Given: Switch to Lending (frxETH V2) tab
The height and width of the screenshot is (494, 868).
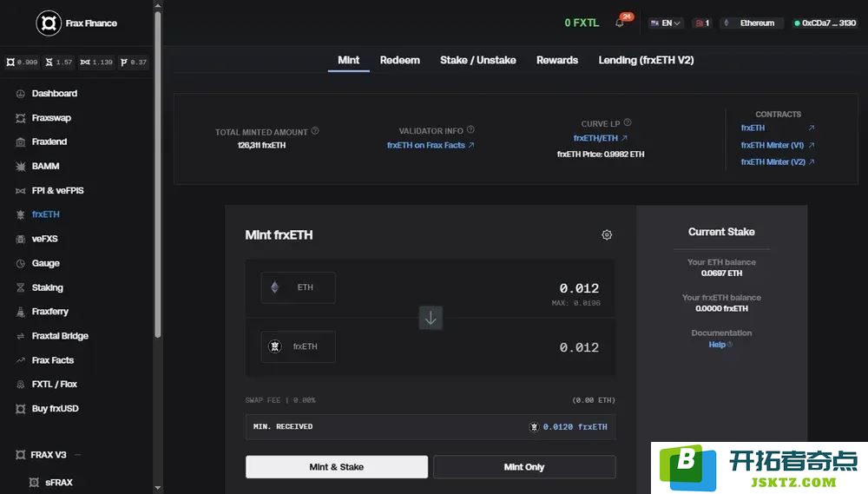Looking at the screenshot, I should [646, 61].
